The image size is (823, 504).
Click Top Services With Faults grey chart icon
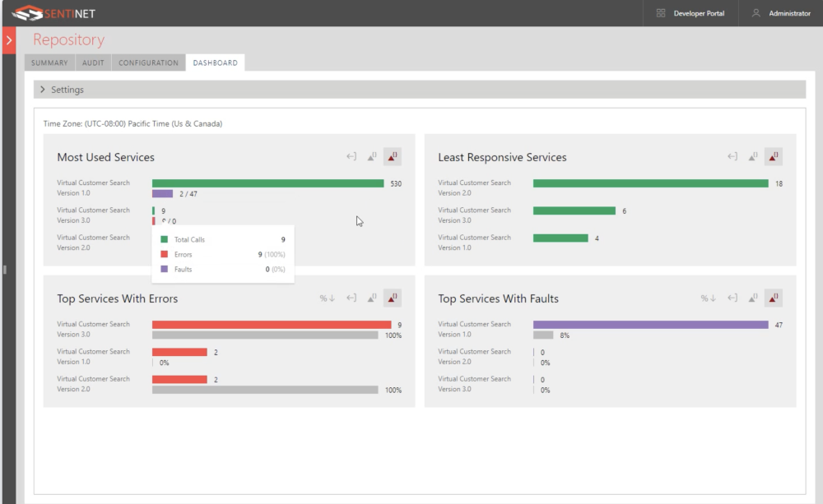coord(753,298)
